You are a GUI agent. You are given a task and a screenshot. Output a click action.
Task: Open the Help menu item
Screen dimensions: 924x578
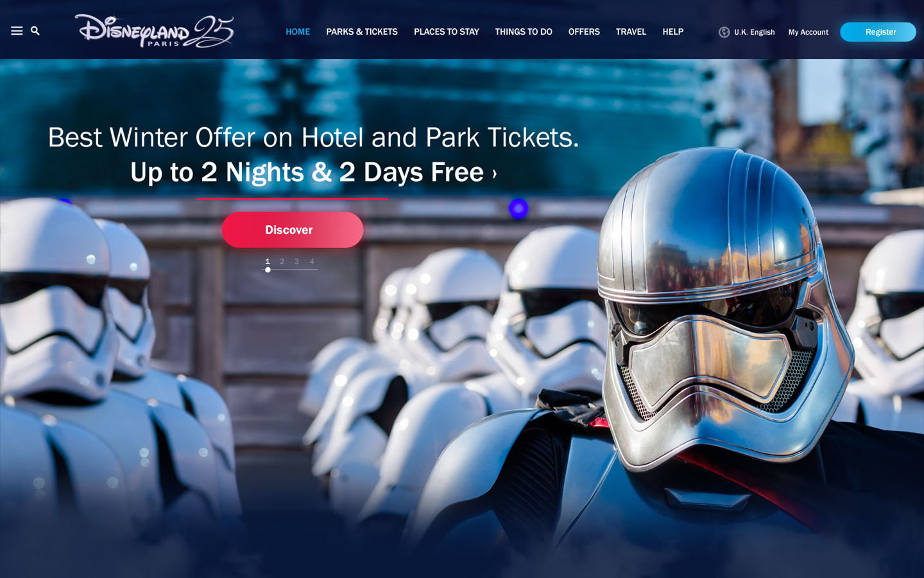[x=672, y=31]
